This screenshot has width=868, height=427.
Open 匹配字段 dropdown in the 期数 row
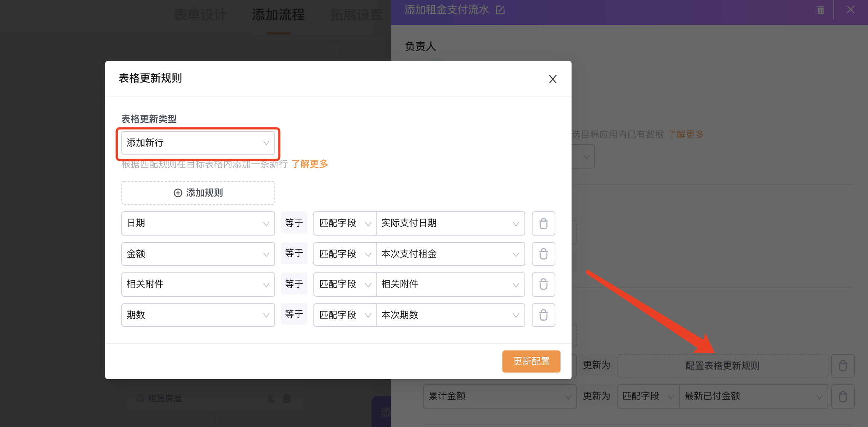[x=345, y=315]
